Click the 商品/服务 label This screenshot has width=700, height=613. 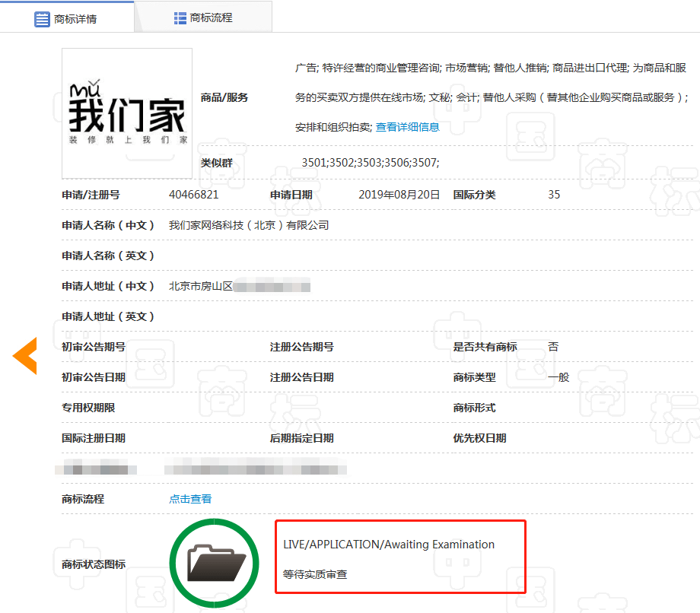(x=224, y=97)
